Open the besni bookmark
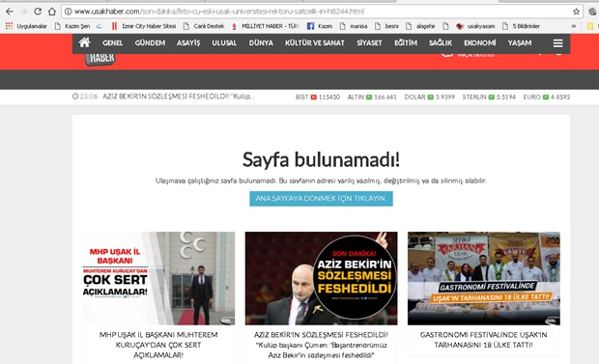This screenshot has width=599, height=364. pyautogui.click(x=386, y=26)
